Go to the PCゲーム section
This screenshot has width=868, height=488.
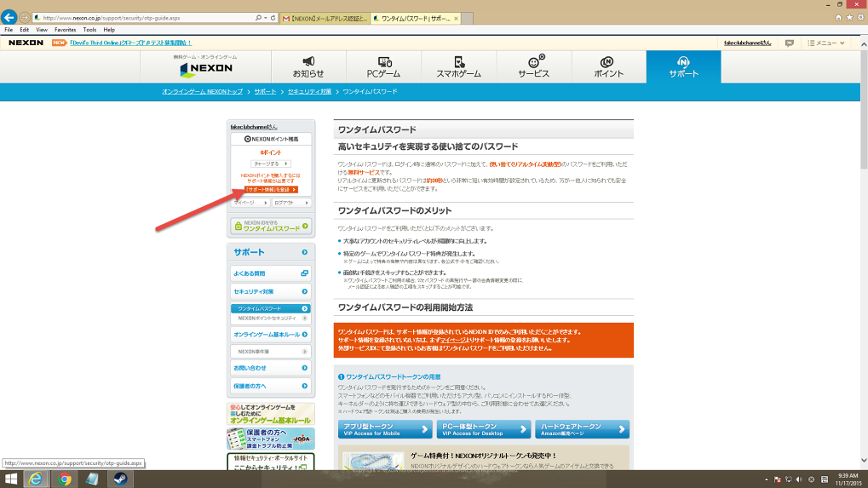(383, 67)
